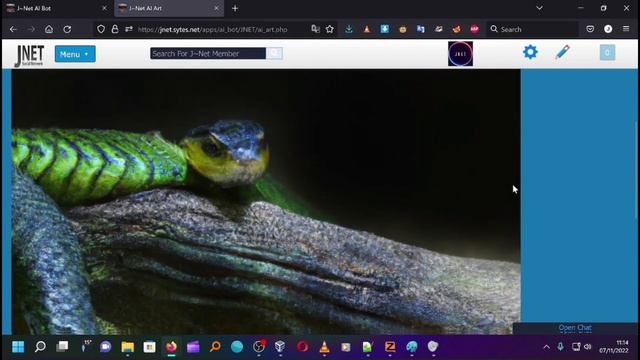Screen dimensions: 640x360
Task: Go forward one page
Action: 31,29
